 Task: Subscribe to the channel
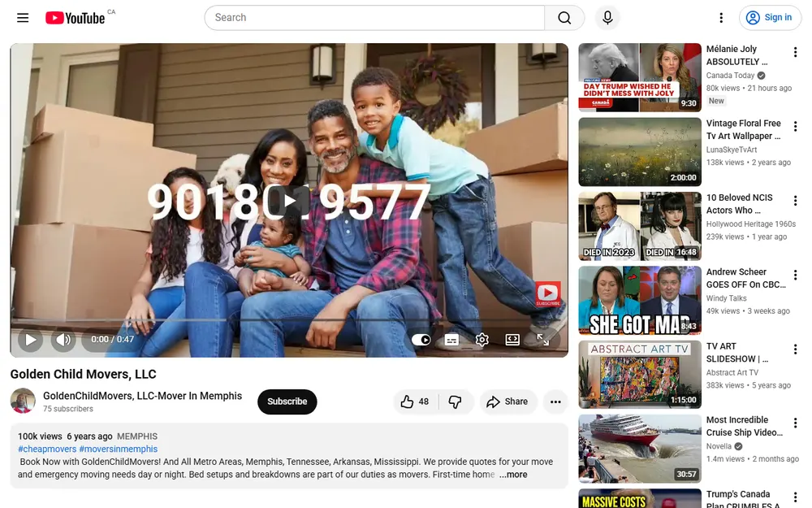pos(287,402)
